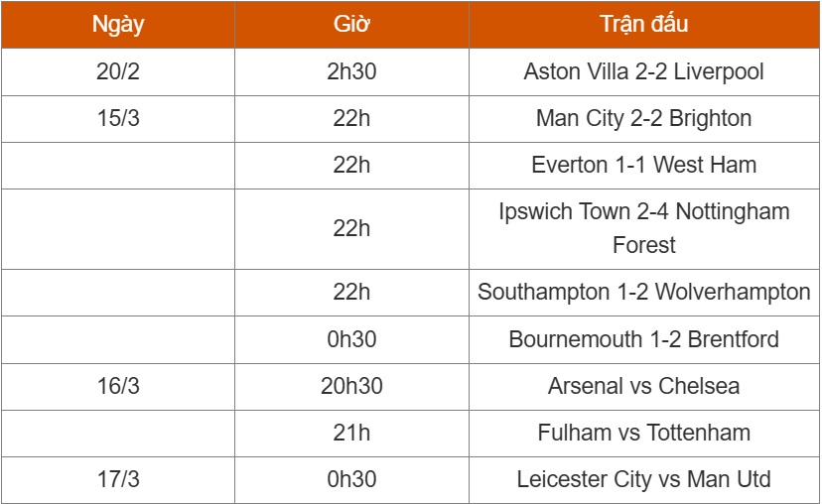Viewport: 822px width, 504px height.
Task: Click 0h30 time beside Bournemouth match
Action: tap(351, 339)
